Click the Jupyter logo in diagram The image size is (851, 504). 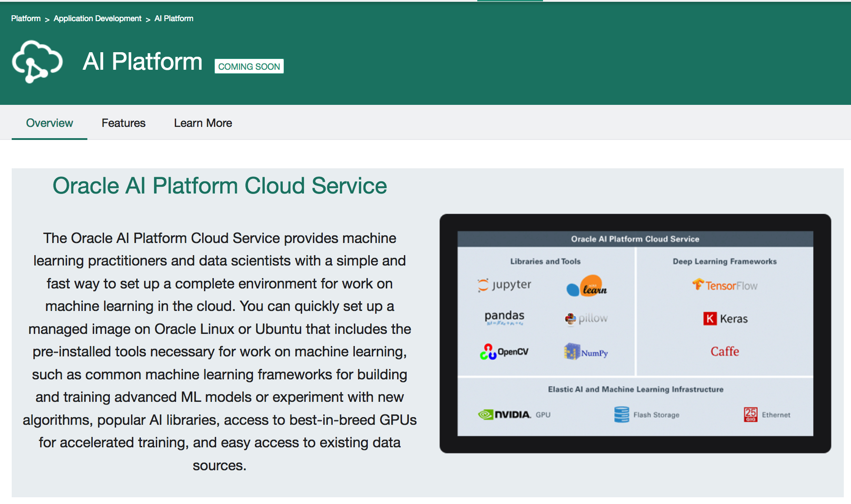click(504, 285)
